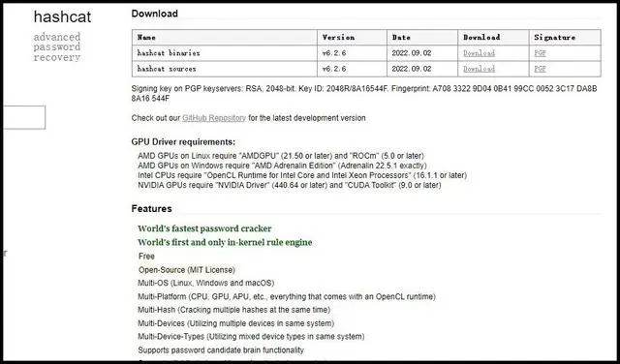
Task: Click the Open-Source (MIT License) feature line
Action: click(187, 270)
